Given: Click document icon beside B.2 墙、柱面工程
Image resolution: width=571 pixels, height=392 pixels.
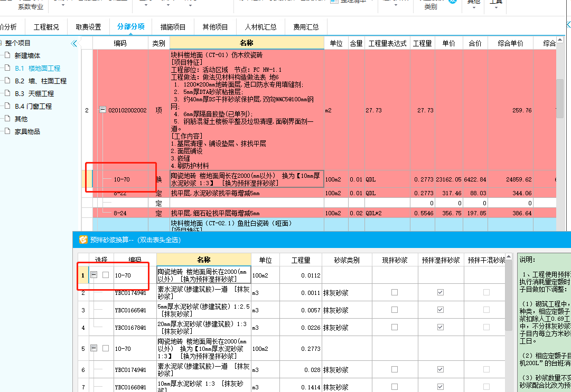Looking at the screenshot, I should tap(7, 81).
